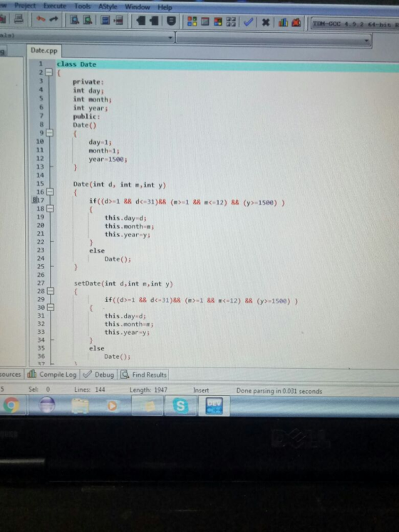Open the Replace icon beside Find
Image resolution: width=399 pixels, height=532 pixels.
point(88,21)
